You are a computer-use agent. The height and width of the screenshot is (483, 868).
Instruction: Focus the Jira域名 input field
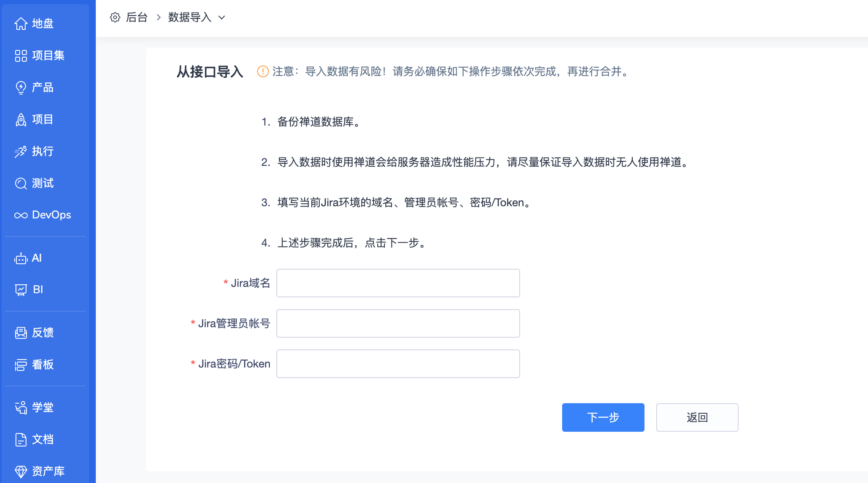[398, 283]
